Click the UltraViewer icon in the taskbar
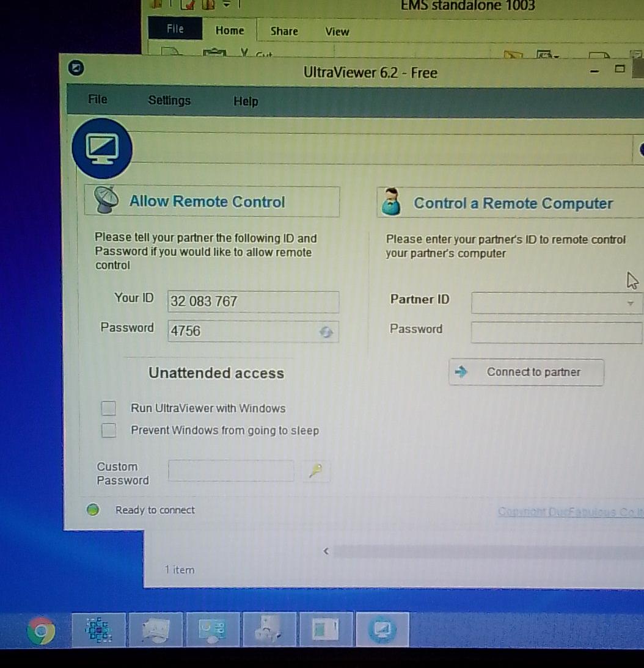This screenshot has width=644, height=668. coord(382,630)
